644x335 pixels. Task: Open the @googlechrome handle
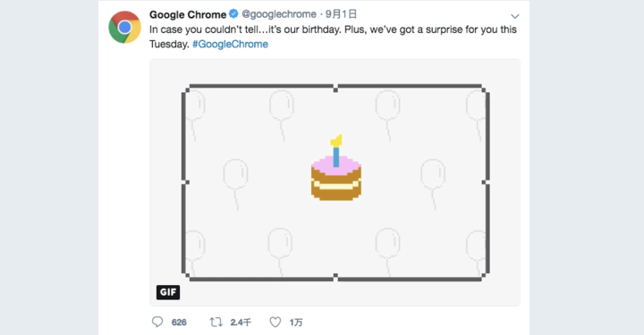click(x=279, y=14)
